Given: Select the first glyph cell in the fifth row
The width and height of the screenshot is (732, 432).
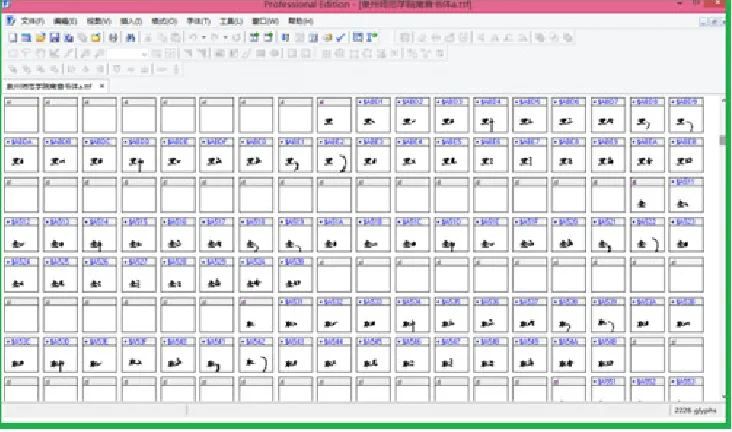Looking at the screenshot, I should 21,275.
